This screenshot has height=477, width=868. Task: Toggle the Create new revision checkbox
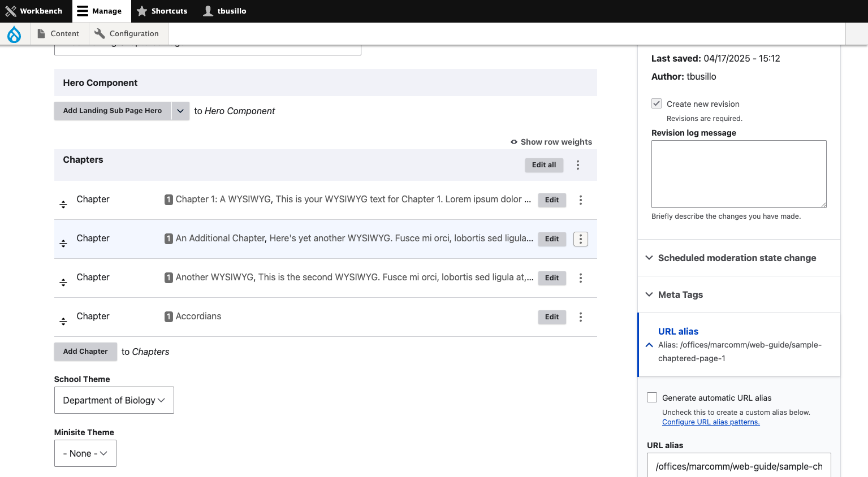click(x=657, y=103)
